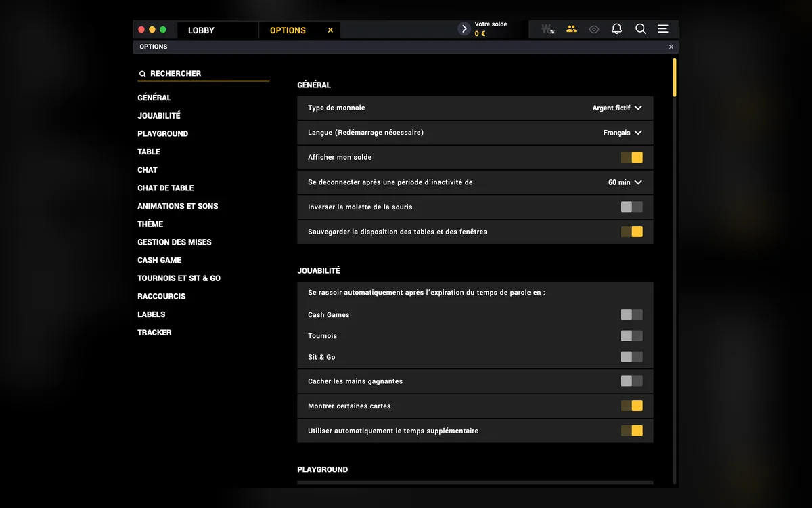Enable auto re-sit for Cash Games
This screenshot has width=812, height=508.
pos(632,314)
